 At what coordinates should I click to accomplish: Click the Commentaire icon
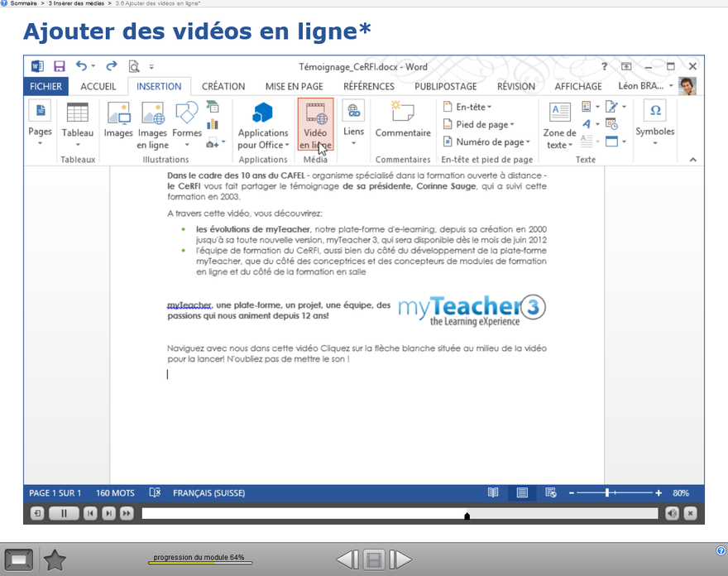click(403, 121)
